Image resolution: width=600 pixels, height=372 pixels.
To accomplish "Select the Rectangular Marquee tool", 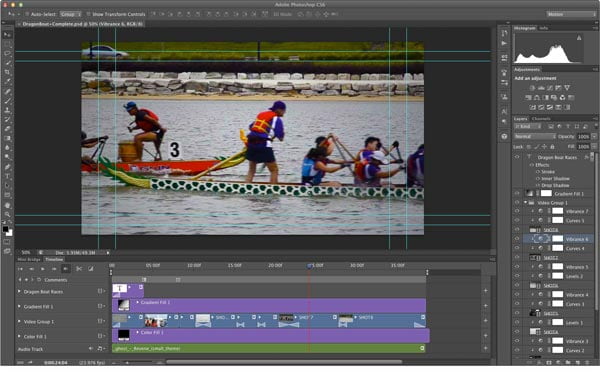I will click(x=7, y=44).
